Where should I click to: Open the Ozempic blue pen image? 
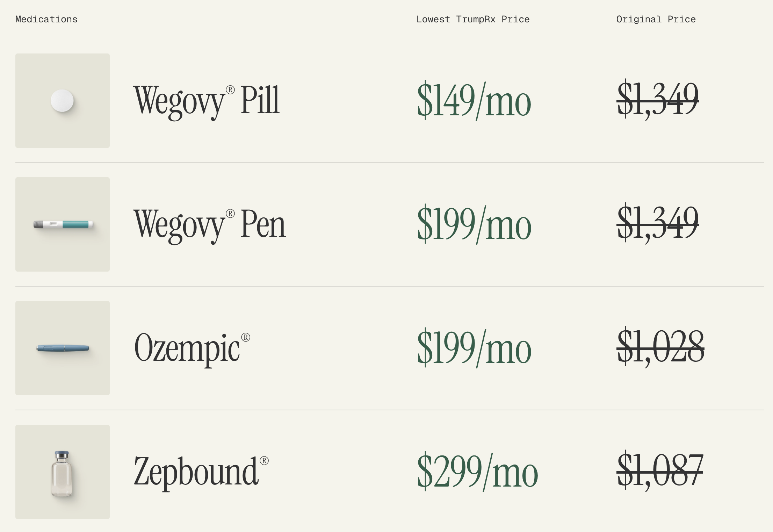pos(63,348)
